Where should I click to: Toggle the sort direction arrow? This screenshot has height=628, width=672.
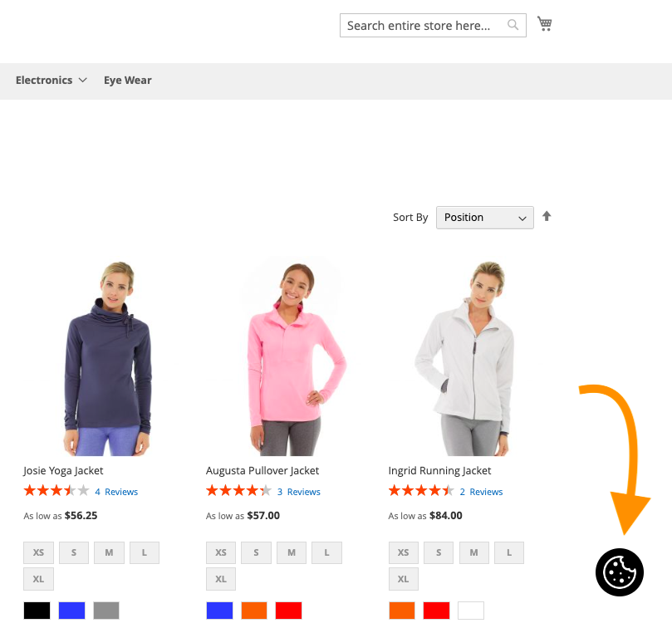(x=547, y=216)
